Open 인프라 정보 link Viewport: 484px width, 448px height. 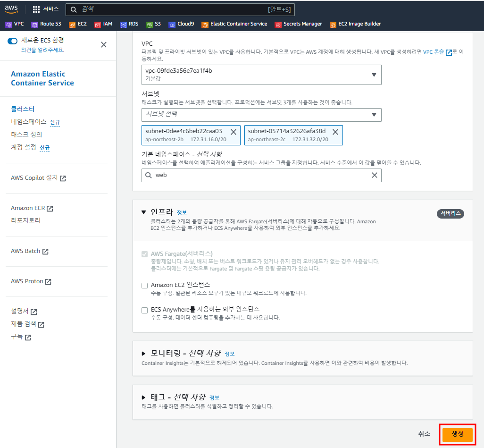pyautogui.click(x=182, y=212)
